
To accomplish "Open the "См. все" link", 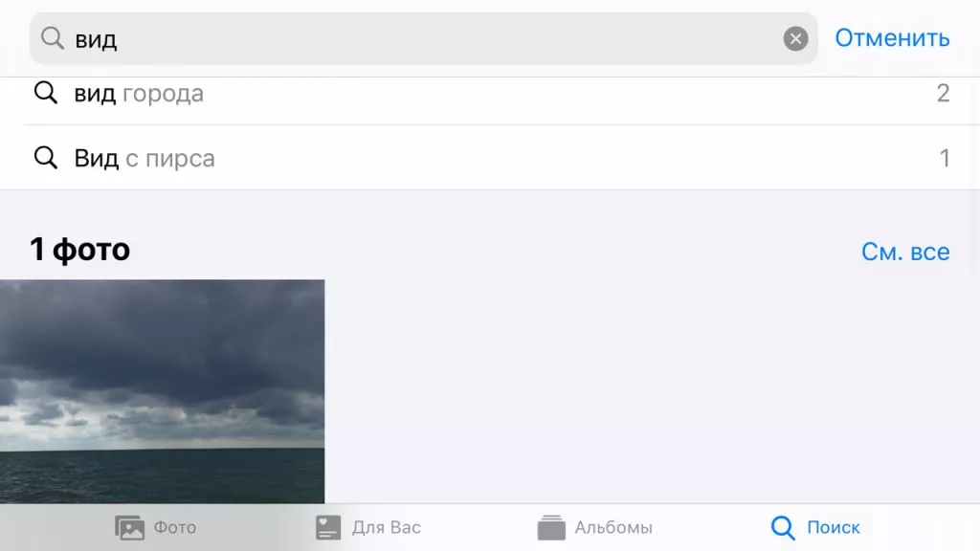I will (x=905, y=252).
